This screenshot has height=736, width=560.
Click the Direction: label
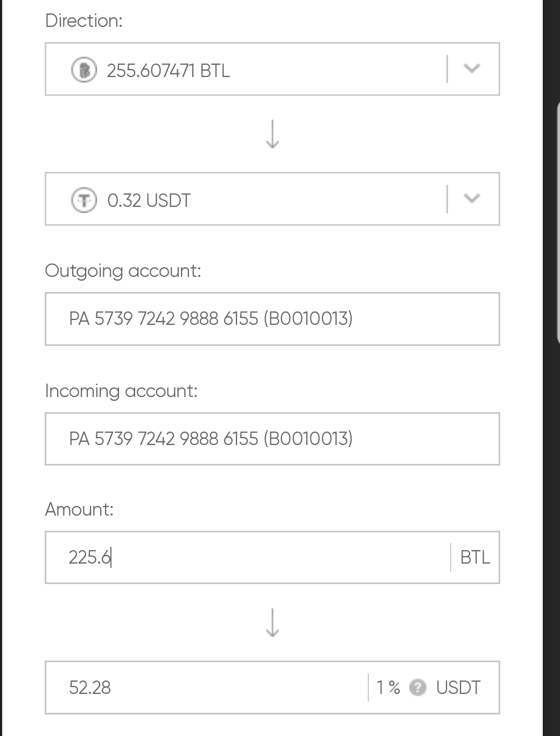(84, 20)
